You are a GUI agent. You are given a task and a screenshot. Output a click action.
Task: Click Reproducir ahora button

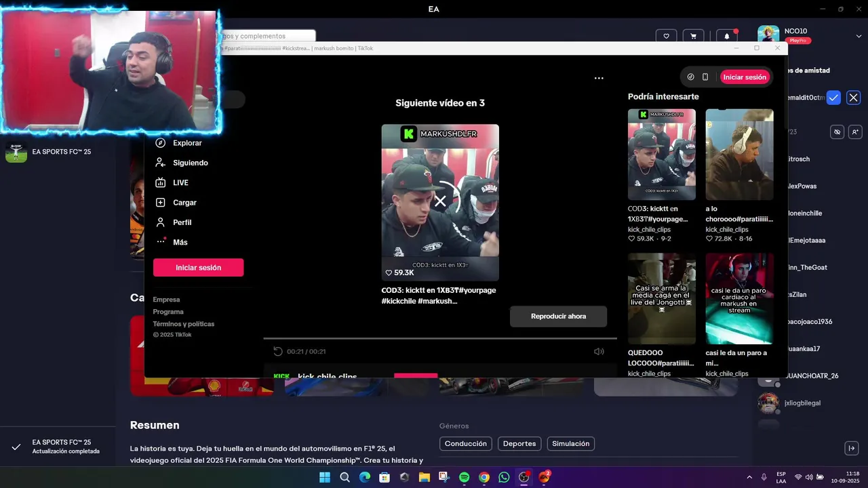point(558,317)
